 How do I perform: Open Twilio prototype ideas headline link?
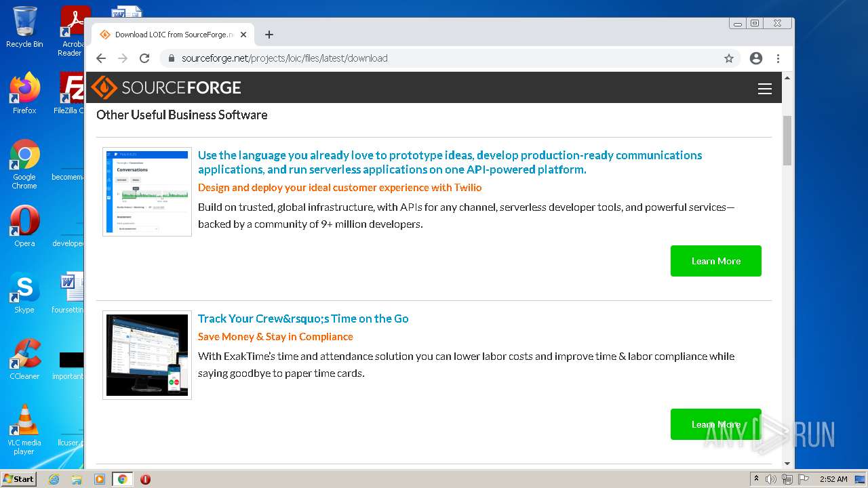coord(450,162)
